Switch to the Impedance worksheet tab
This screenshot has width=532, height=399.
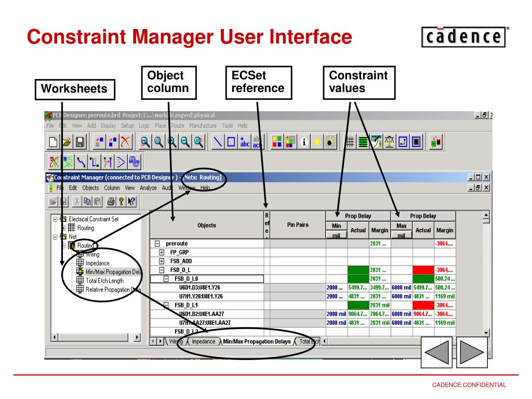point(203,341)
